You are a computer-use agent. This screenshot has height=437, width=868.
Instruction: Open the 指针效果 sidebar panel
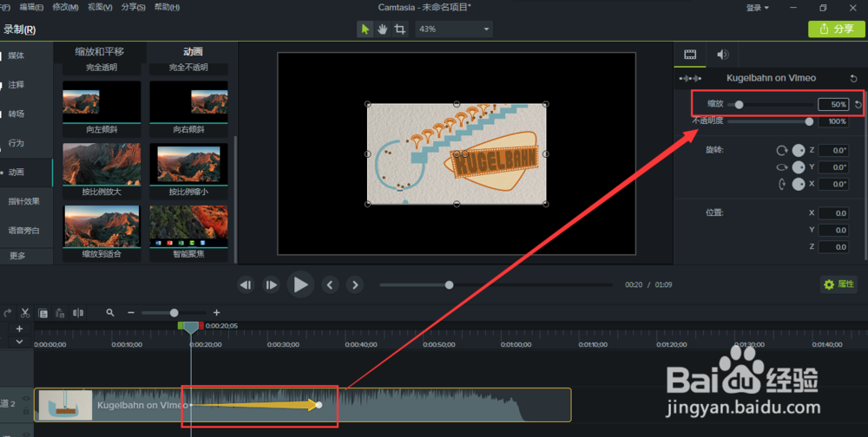[23, 201]
